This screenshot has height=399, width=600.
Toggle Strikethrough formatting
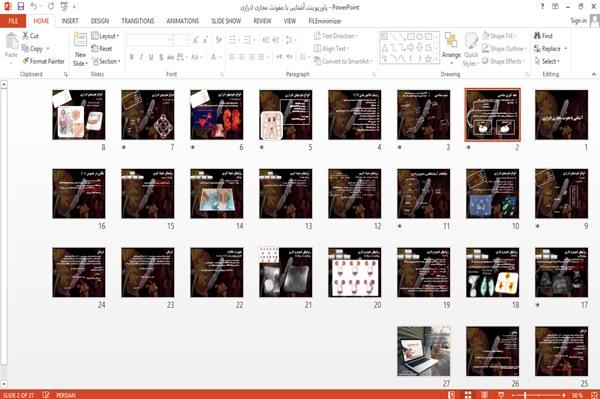[171, 57]
